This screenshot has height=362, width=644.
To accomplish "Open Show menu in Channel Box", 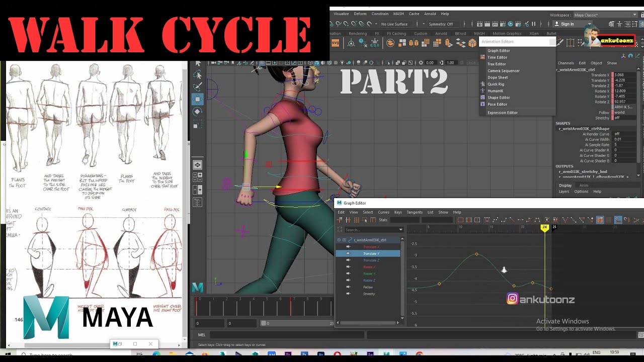I will (x=612, y=63).
